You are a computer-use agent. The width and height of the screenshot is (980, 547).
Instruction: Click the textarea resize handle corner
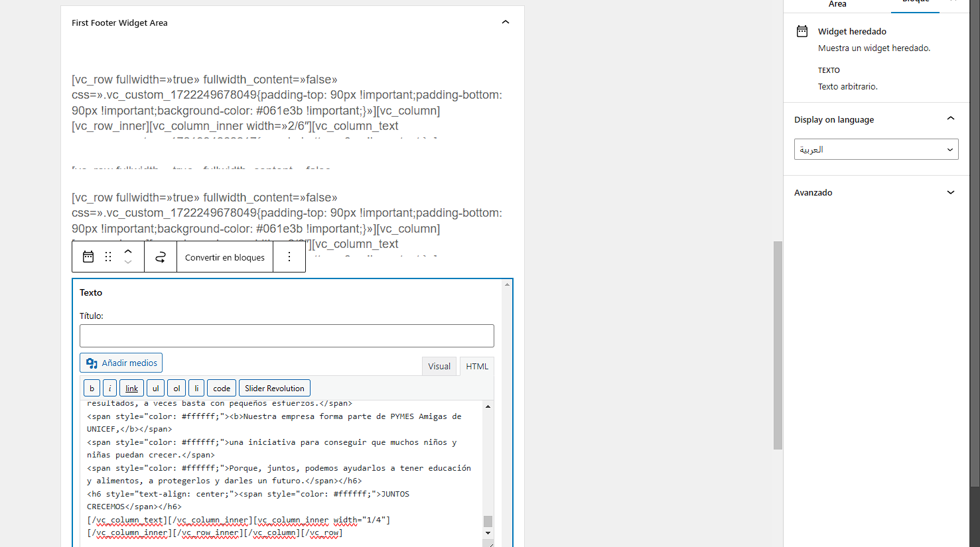[x=489, y=544]
